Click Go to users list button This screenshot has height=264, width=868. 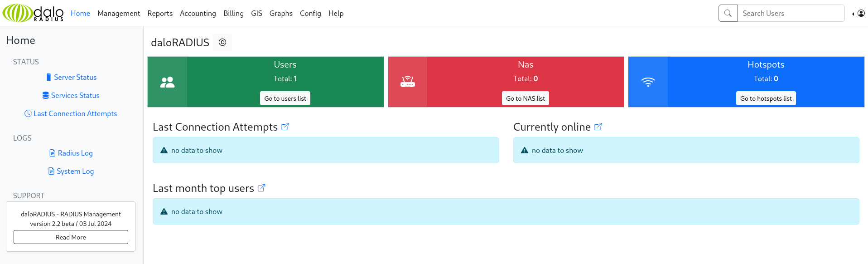click(x=285, y=98)
